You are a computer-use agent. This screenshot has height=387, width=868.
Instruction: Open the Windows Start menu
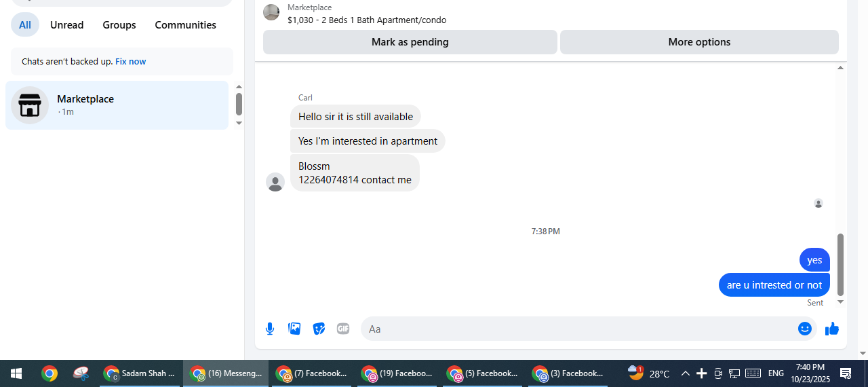pos(16,373)
